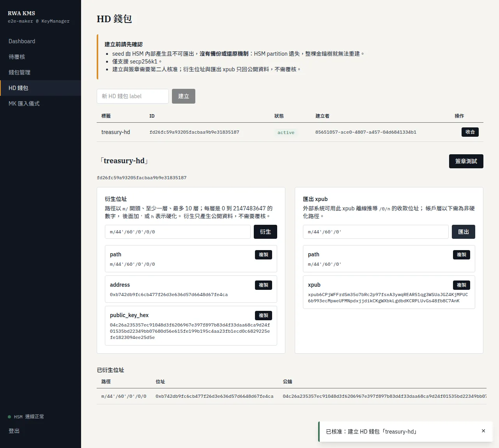Copy the public_key_hex value
The image size is (499, 448).
click(264, 316)
